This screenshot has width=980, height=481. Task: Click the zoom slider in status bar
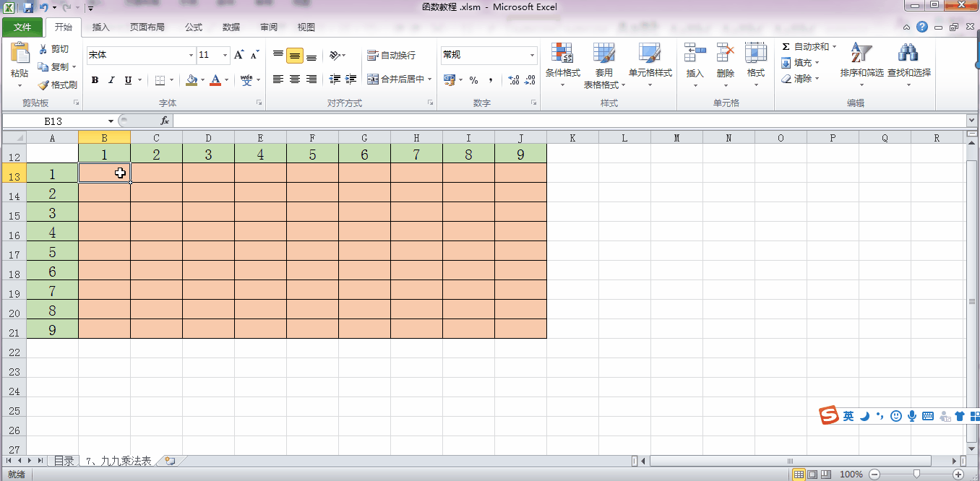pos(916,474)
